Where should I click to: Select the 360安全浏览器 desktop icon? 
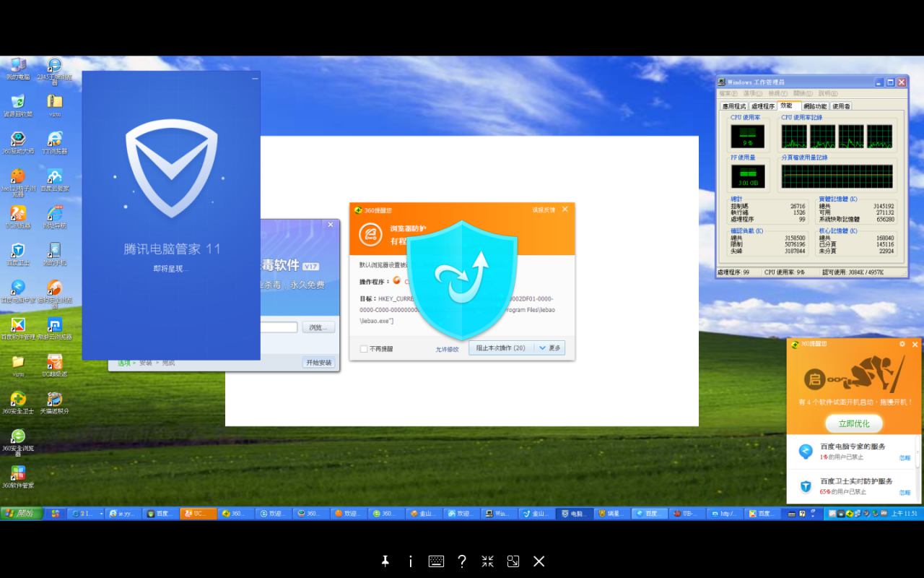pyautogui.click(x=18, y=443)
